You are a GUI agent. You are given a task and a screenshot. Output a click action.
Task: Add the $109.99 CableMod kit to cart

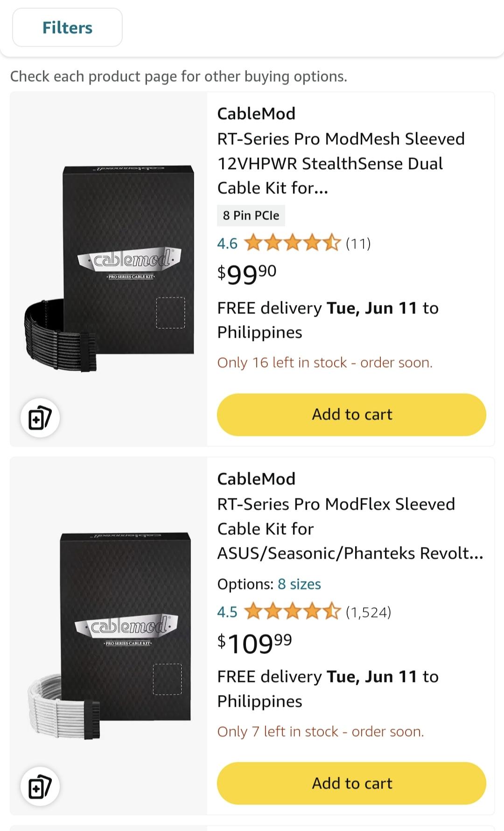click(351, 783)
